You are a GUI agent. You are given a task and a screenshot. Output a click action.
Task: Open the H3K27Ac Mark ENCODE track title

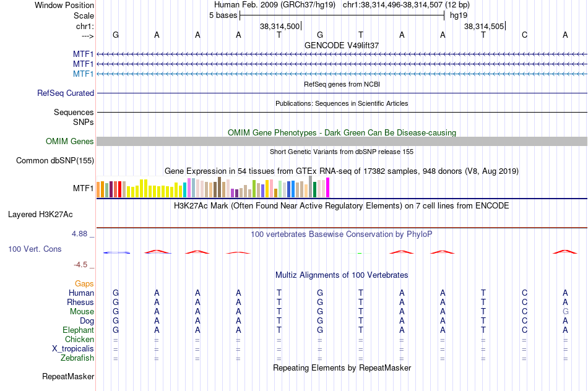[342, 206]
